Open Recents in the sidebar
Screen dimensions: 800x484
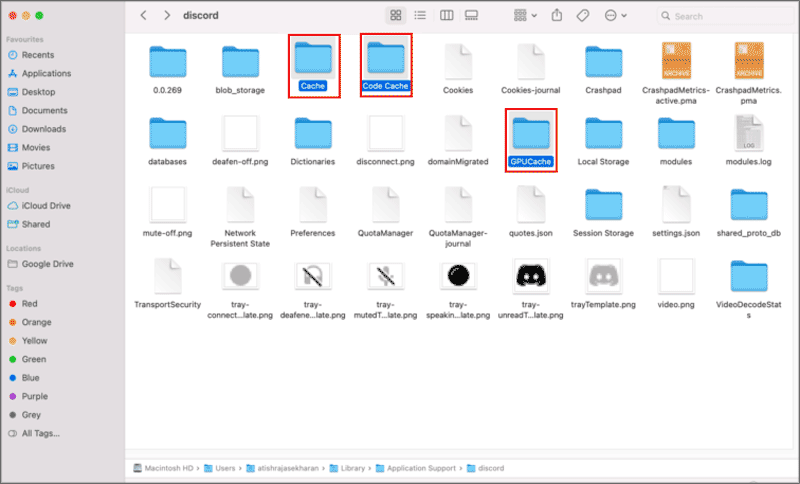coord(31,55)
